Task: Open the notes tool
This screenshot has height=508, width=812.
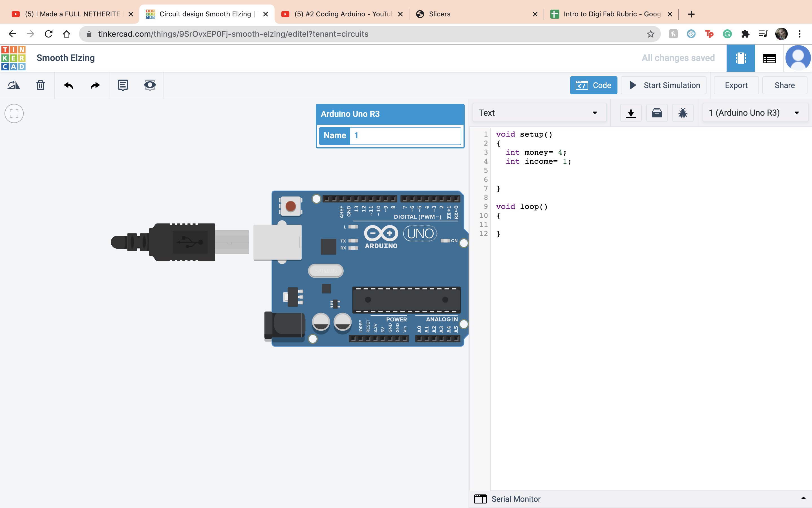Action: coord(123,85)
